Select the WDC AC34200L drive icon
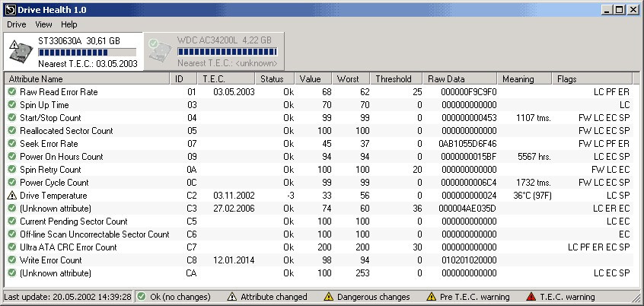The width and height of the screenshot is (644, 306). coord(160,51)
